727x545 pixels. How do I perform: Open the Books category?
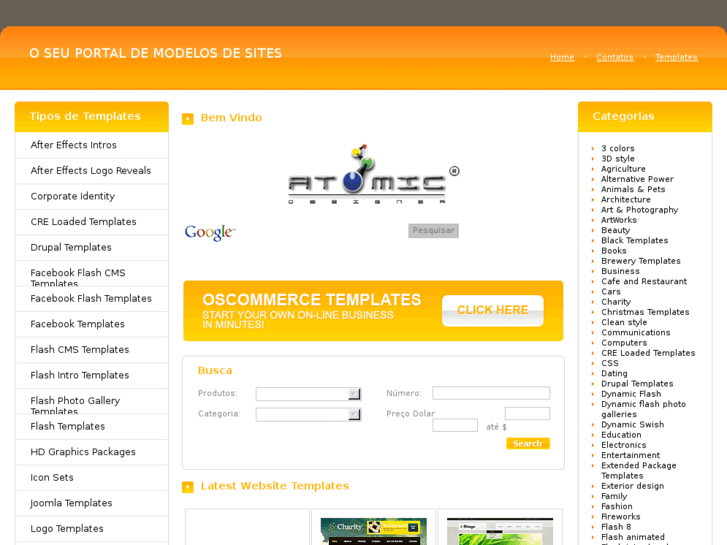[x=614, y=250]
